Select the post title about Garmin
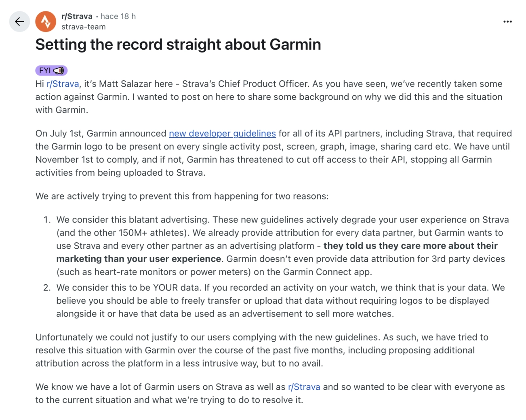This screenshot has width=526, height=420. (x=179, y=44)
